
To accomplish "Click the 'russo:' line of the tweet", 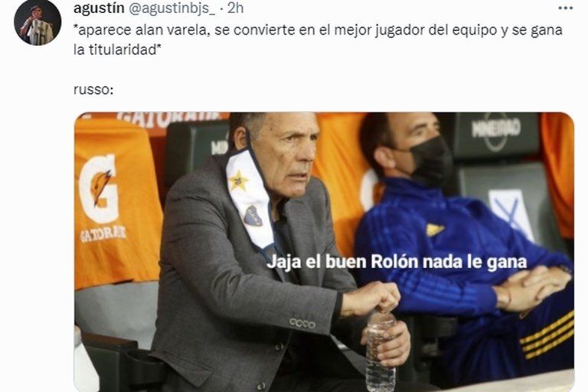I will point(93,90).
